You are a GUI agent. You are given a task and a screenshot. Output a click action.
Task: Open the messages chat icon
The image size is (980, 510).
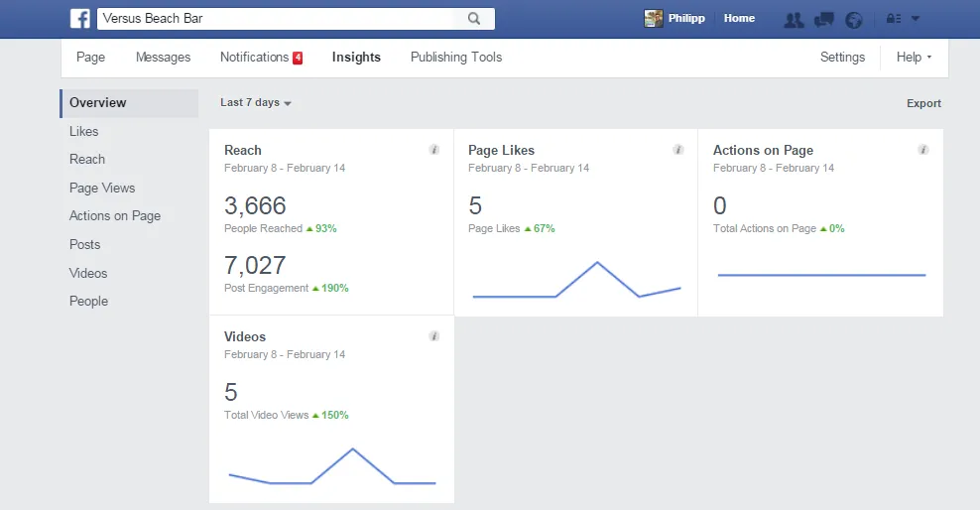pyautogui.click(x=823, y=20)
